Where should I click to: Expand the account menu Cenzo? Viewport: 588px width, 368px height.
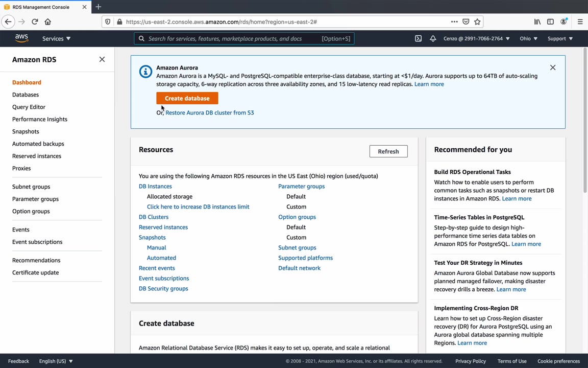point(476,38)
